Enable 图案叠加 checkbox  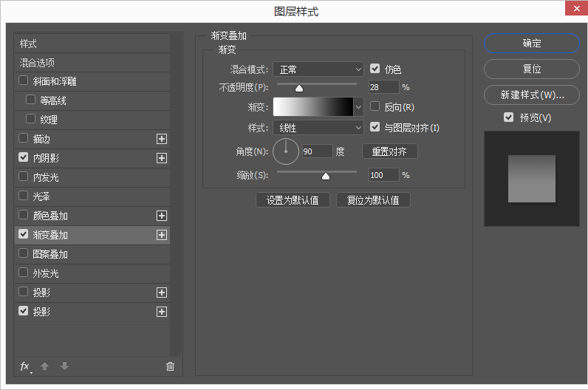23,253
